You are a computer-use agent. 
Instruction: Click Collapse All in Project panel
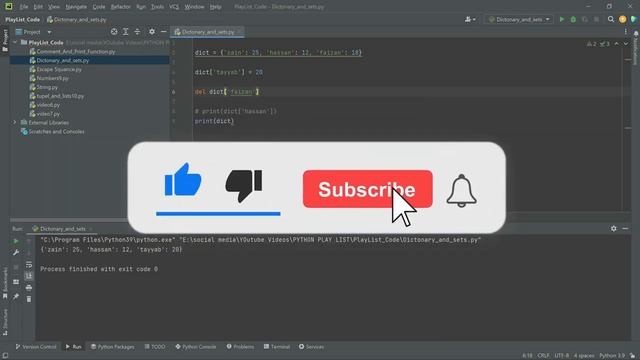point(137,31)
